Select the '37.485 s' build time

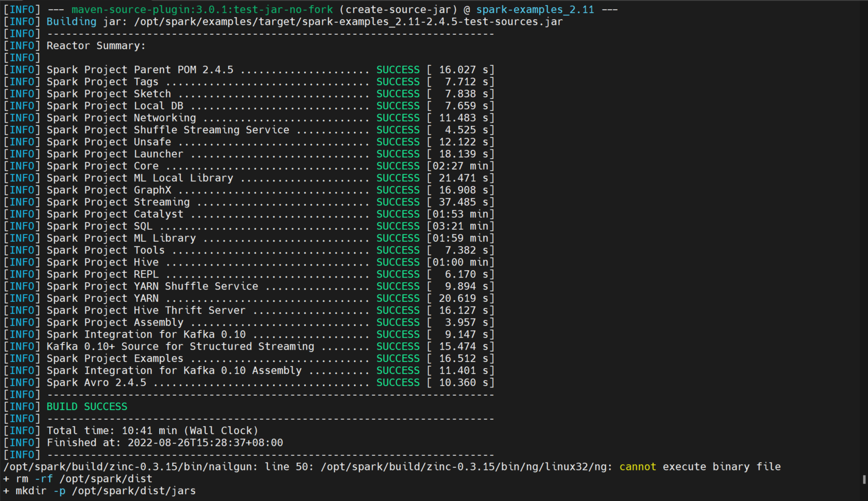[464, 202]
